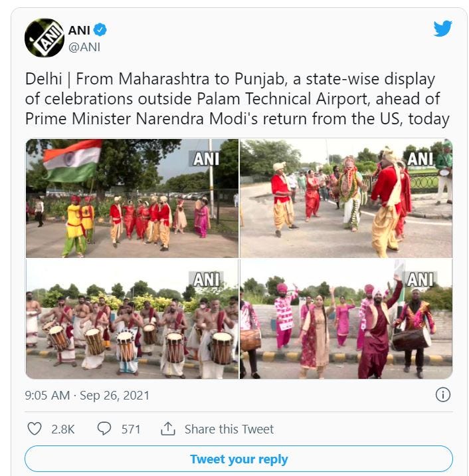Click the Tweet your reply button
This screenshot has height=476, width=469.
[238, 459]
